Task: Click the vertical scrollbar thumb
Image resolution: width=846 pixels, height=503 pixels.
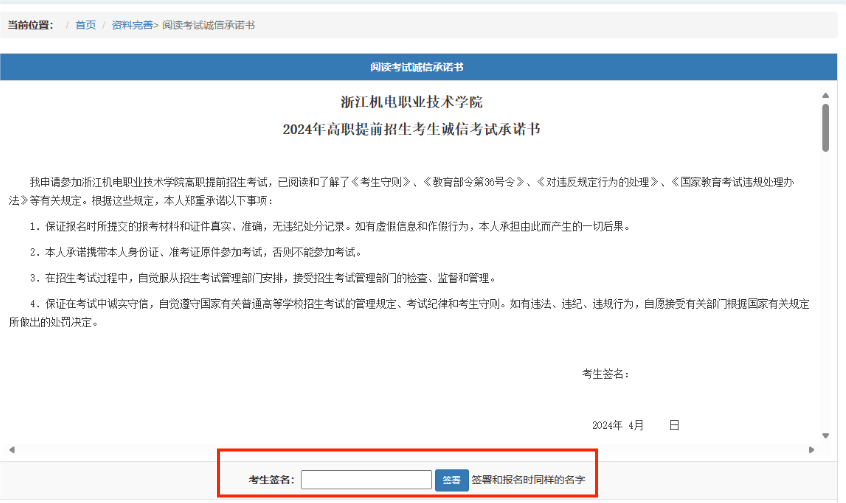Action: click(x=825, y=128)
